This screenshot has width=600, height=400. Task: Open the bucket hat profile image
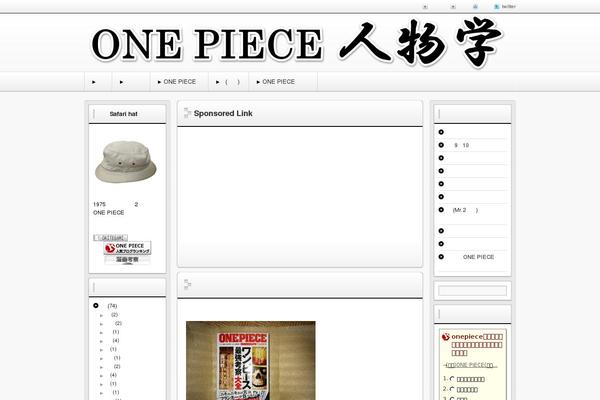126,162
